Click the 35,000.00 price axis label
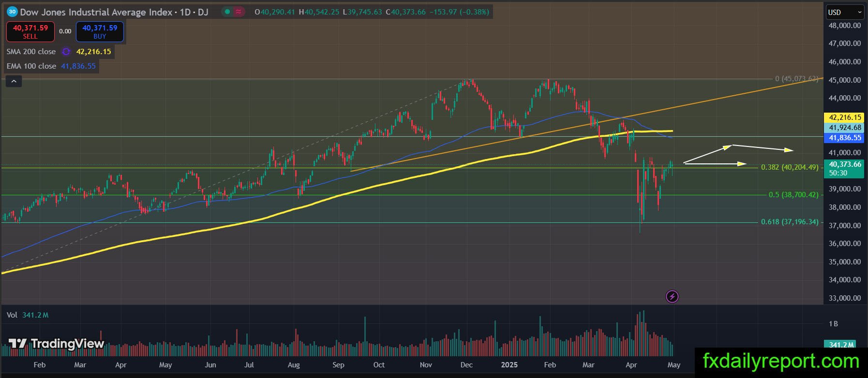 [845, 262]
